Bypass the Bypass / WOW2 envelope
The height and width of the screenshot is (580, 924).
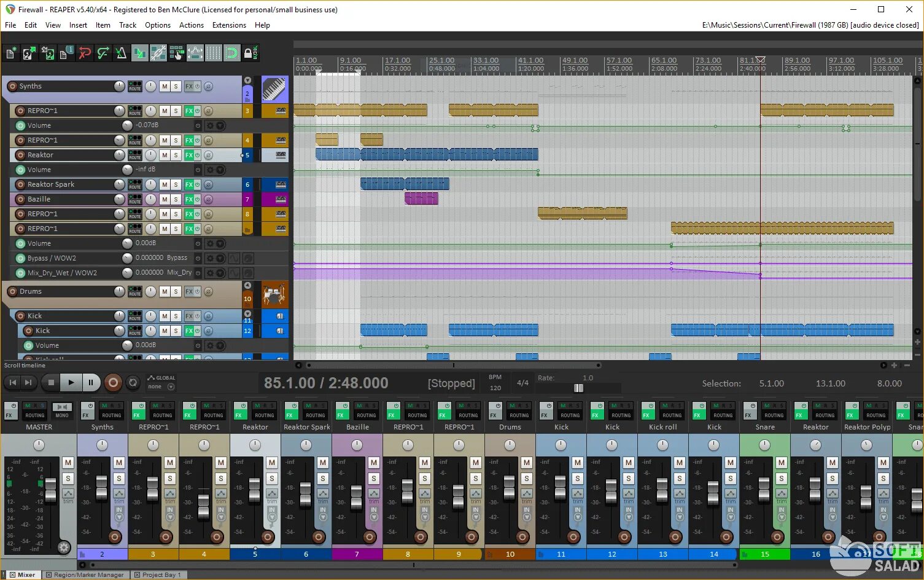click(x=198, y=258)
